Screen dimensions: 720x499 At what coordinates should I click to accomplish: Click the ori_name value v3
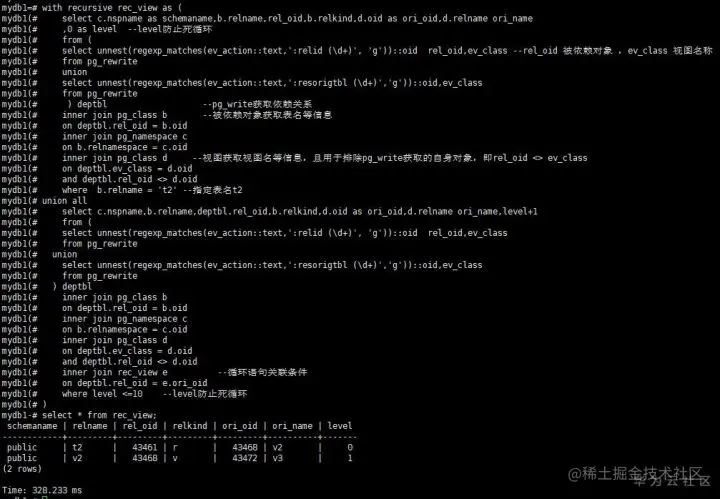[x=277, y=458]
